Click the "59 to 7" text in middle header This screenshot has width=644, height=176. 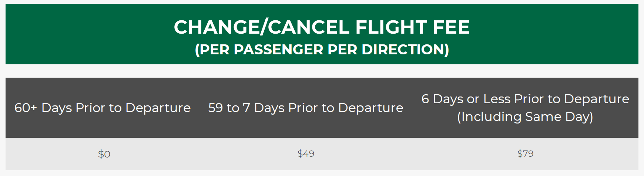coord(229,108)
